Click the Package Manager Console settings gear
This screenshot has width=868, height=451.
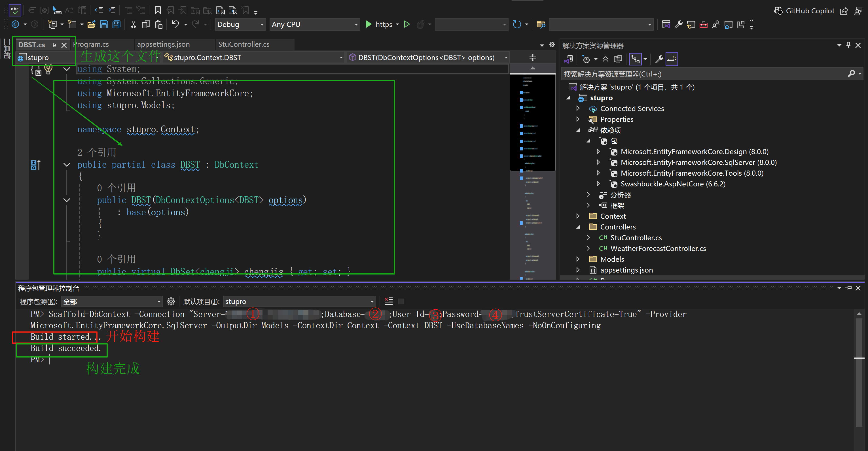[171, 301]
